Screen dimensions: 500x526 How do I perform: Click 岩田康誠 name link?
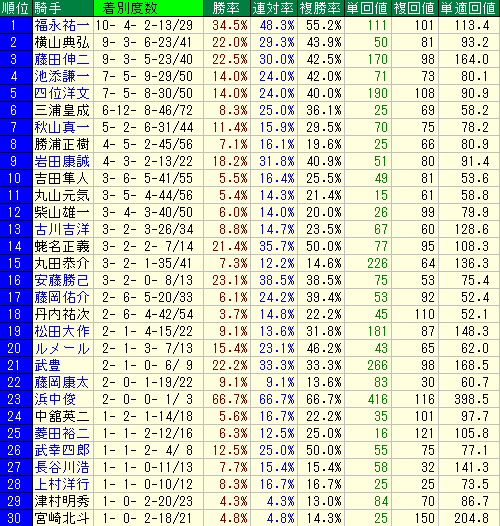(x=62, y=161)
